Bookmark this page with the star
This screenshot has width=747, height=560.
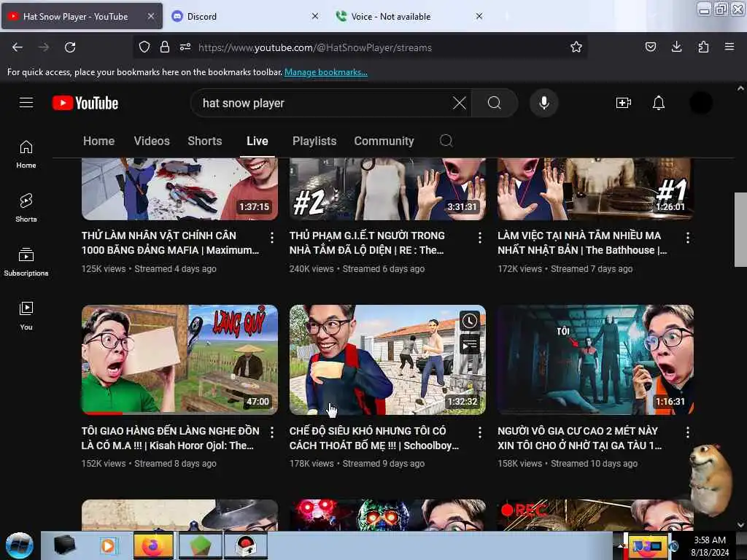click(x=576, y=47)
